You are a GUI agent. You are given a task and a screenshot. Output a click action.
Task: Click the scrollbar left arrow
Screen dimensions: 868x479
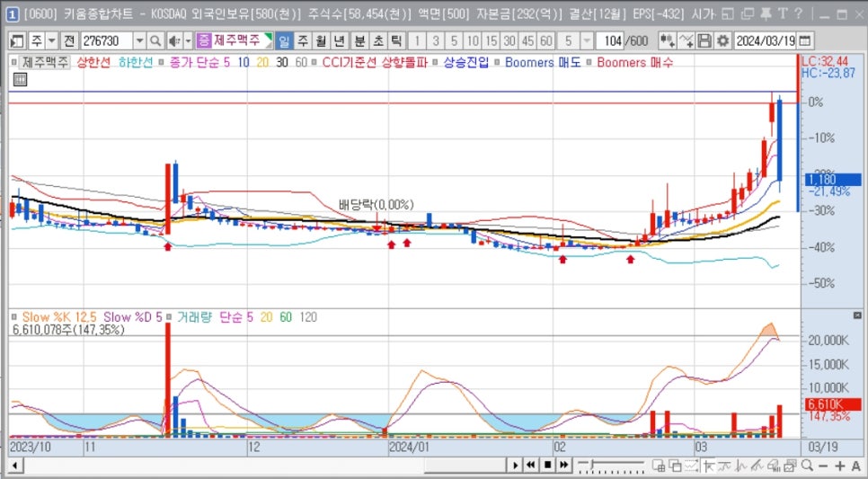[15, 466]
